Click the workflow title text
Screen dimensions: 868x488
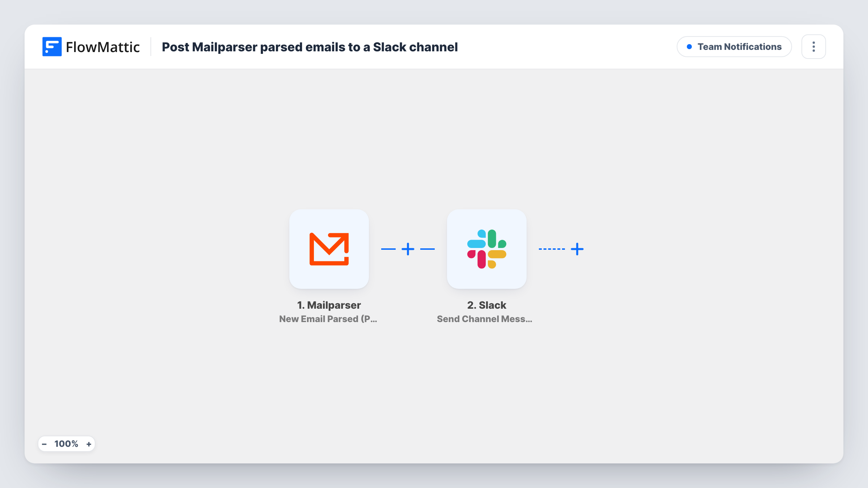click(x=310, y=47)
